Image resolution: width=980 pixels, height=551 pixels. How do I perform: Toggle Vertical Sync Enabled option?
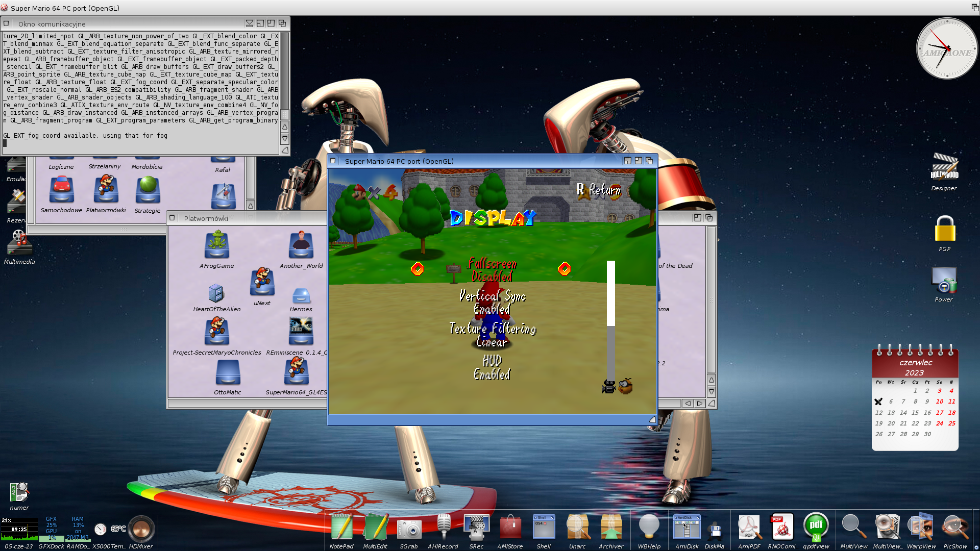[492, 303]
